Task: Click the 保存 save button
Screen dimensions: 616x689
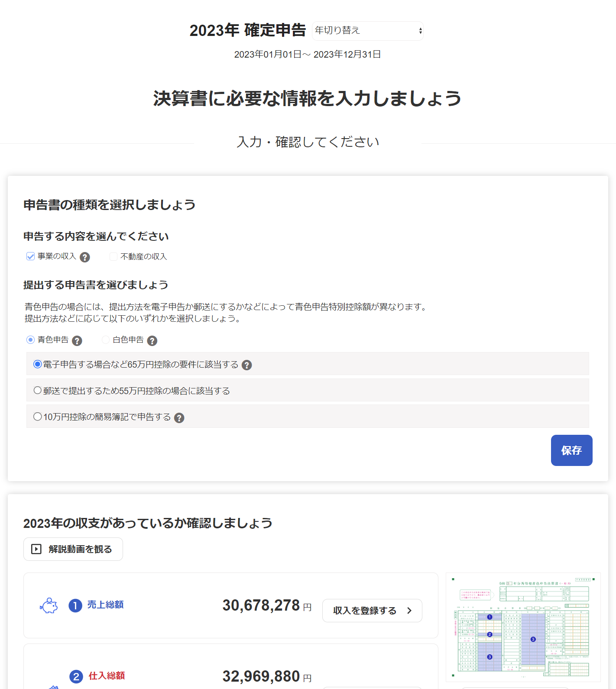Action: coord(571,450)
